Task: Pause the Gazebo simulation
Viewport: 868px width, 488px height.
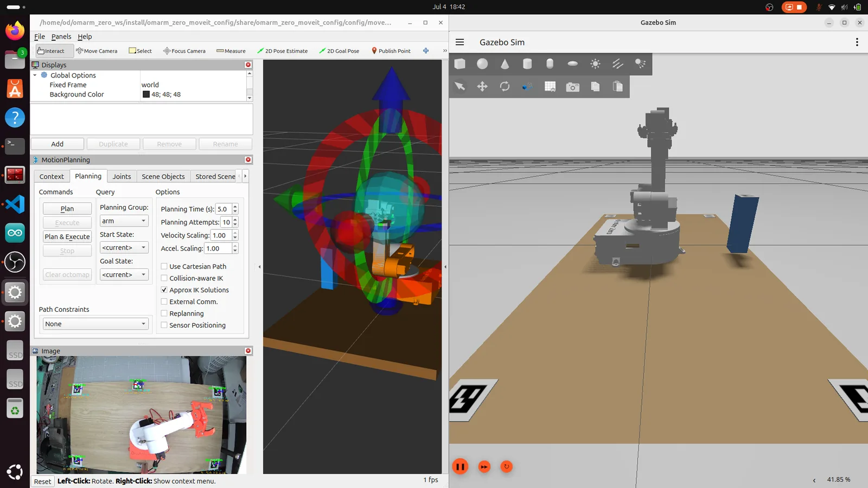Action: click(x=460, y=467)
